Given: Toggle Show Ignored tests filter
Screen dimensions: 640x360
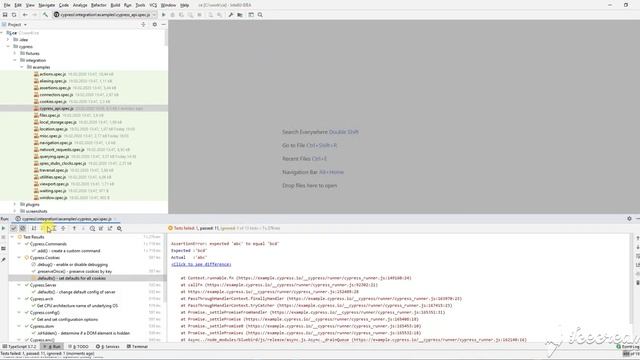Looking at the screenshot, I should point(22,229).
